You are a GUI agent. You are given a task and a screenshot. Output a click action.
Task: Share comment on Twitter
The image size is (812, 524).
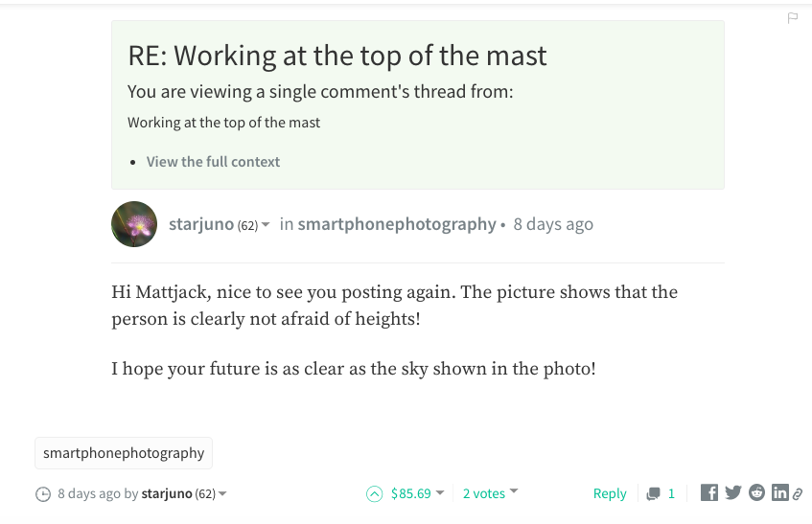(732, 492)
